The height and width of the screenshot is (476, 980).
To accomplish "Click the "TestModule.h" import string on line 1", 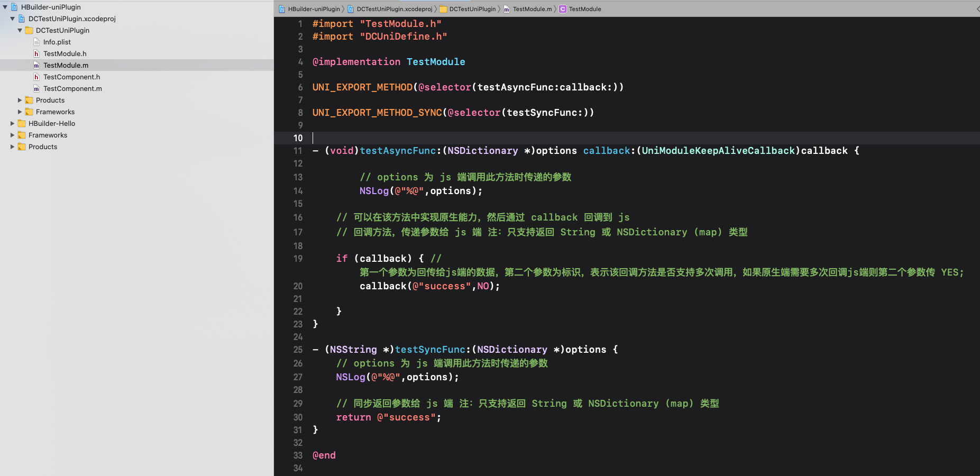I will 400,24.
